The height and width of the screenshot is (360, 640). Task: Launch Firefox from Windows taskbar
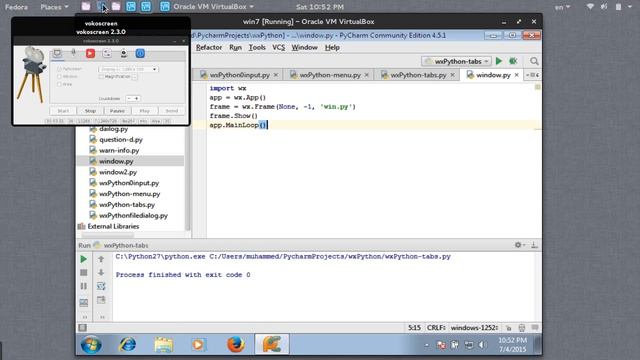[x=236, y=345]
